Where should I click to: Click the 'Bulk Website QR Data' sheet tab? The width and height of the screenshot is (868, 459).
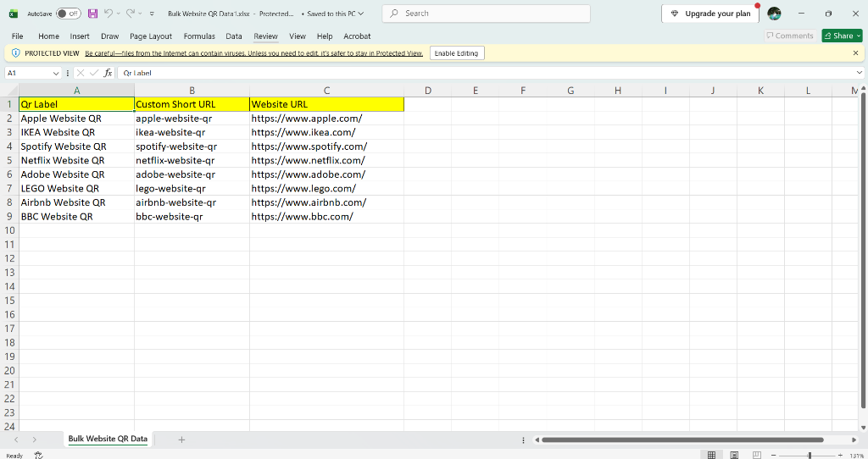point(108,439)
